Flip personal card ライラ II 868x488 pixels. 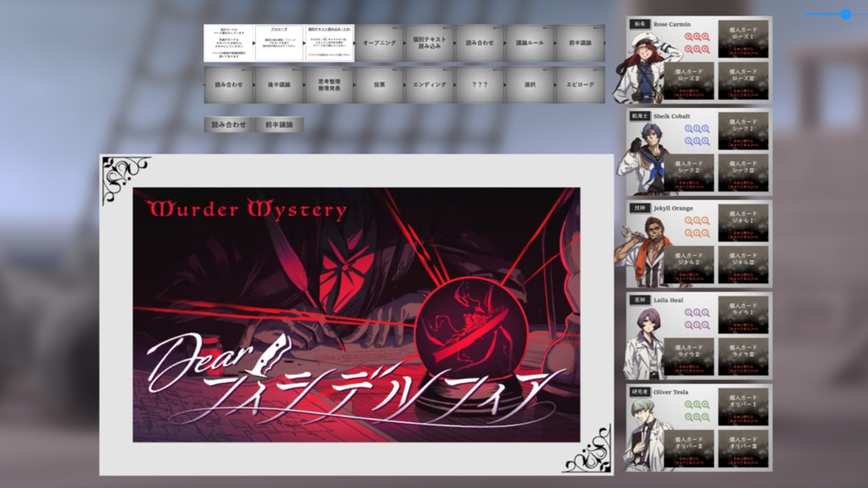click(688, 357)
